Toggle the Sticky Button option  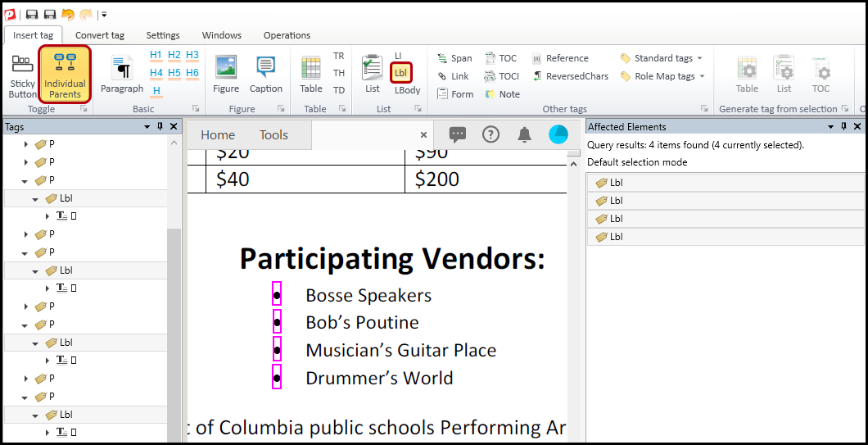tap(23, 76)
